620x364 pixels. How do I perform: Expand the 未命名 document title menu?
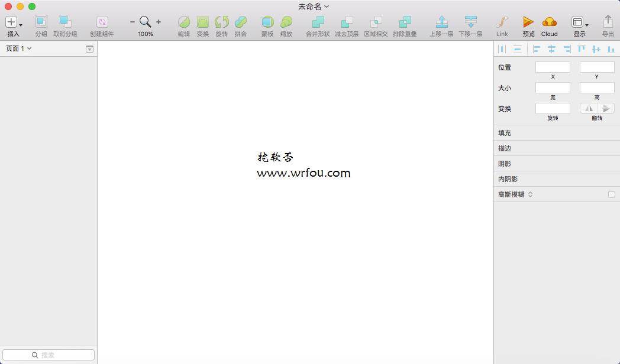click(x=314, y=6)
